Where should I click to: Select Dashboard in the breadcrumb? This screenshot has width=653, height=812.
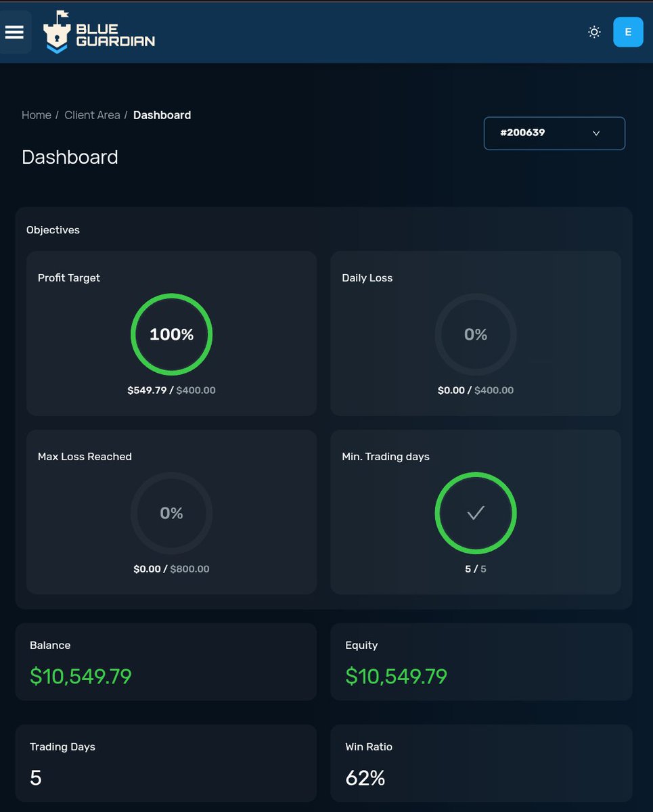162,115
